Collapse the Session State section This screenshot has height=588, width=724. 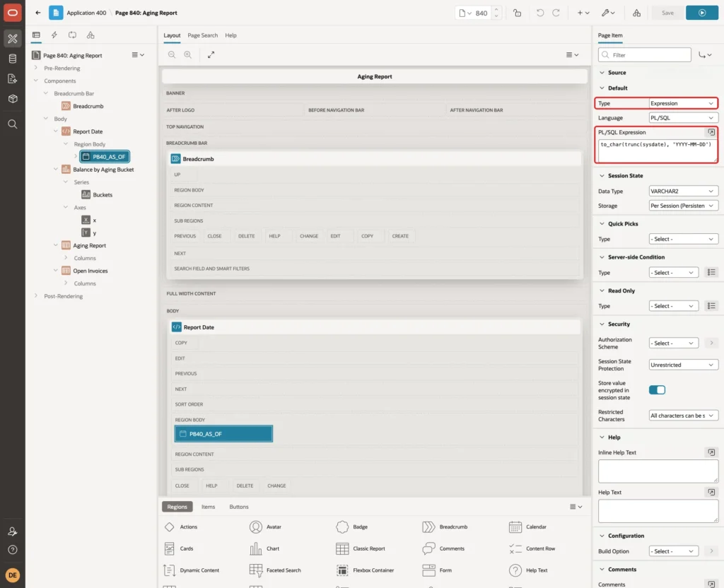[x=602, y=176]
